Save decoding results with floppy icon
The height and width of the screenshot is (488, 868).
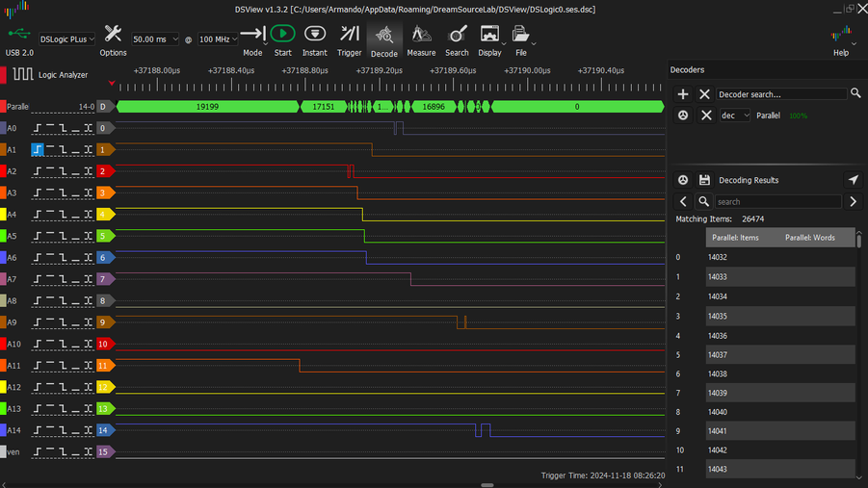(x=704, y=180)
